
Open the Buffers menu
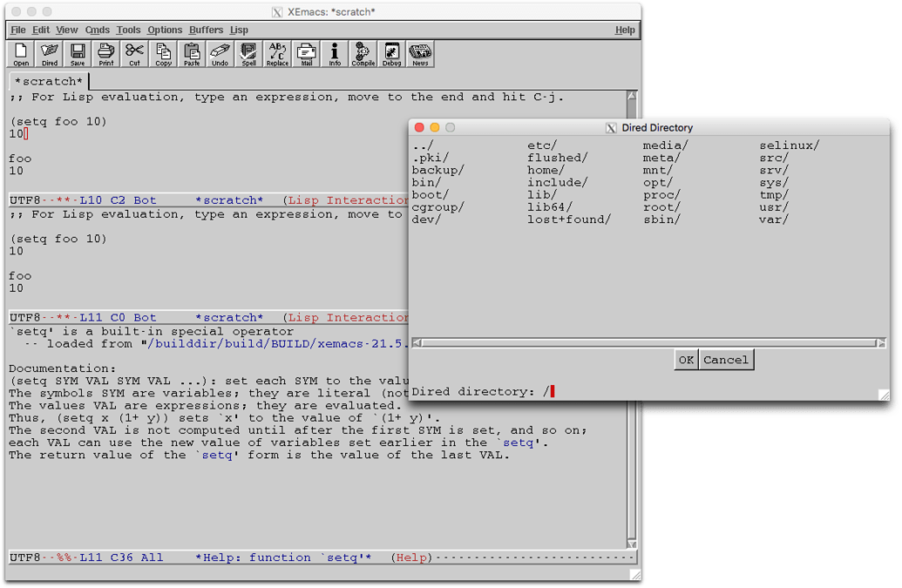tap(206, 30)
